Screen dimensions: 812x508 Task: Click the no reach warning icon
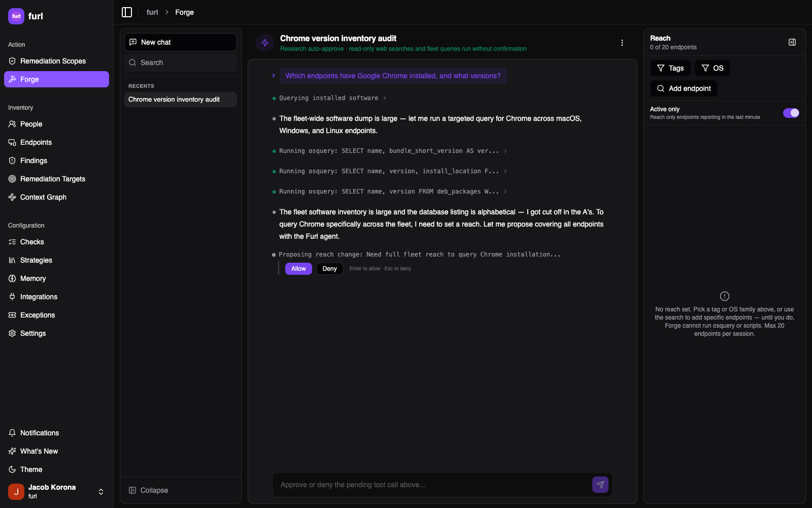click(725, 296)
